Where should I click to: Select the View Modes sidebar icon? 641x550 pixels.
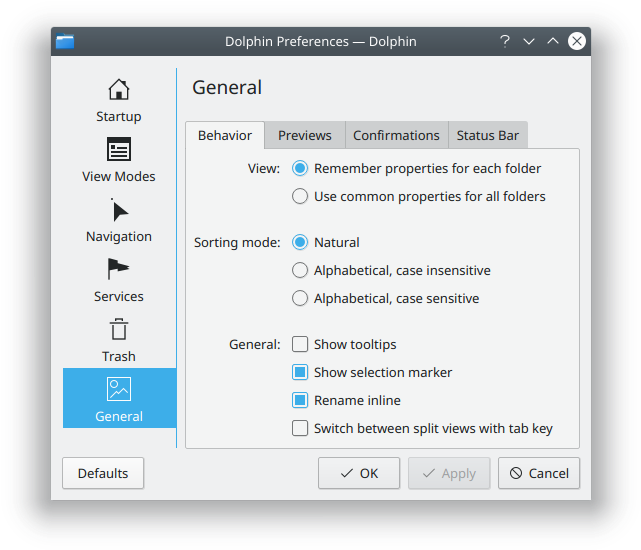pyautogui.click(x=119, y=150)
